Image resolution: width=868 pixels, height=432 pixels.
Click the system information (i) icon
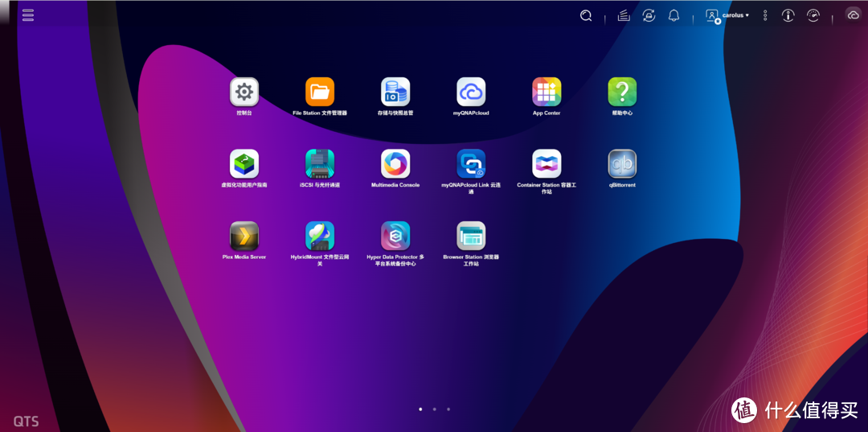point(788,15)
